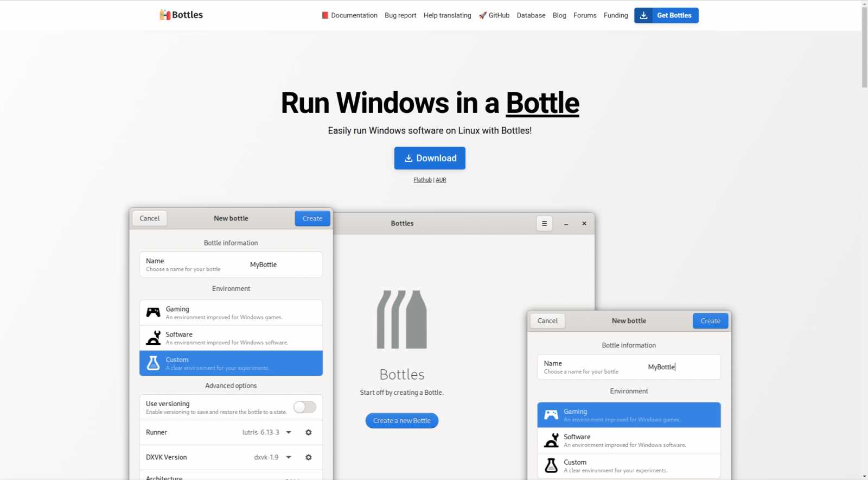Click the 'Start off by creating a Bottle.' text
The width and height of the screenshot is (868, 480).
(402, 393)
